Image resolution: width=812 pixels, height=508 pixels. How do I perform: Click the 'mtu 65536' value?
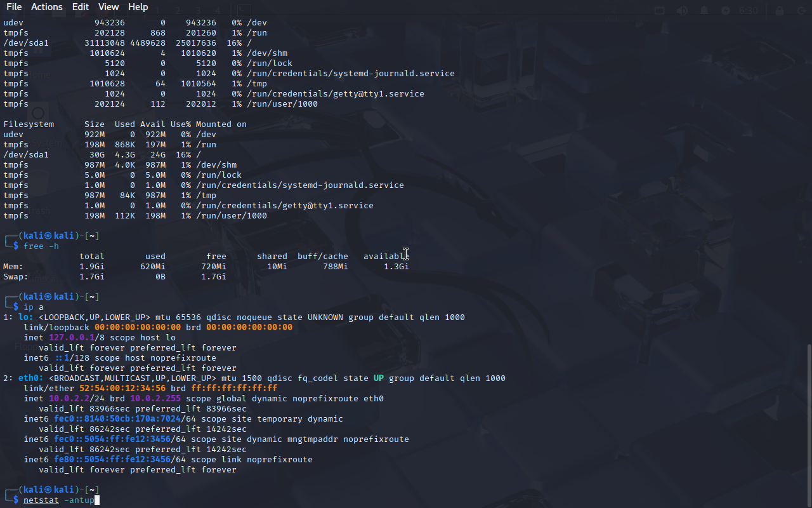click(178, 317)
